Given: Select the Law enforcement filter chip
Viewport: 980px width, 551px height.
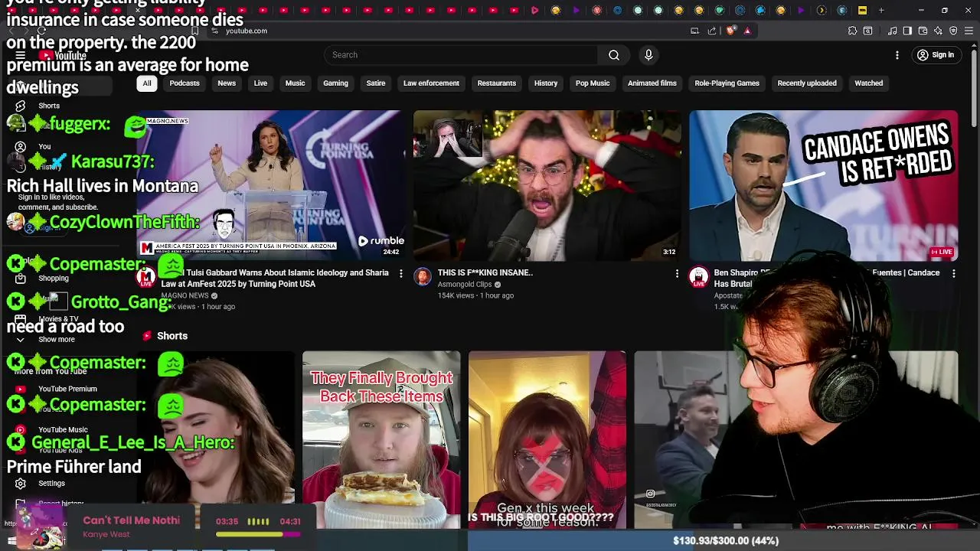Looking at the screenshot, I should [x=431, y=83].
